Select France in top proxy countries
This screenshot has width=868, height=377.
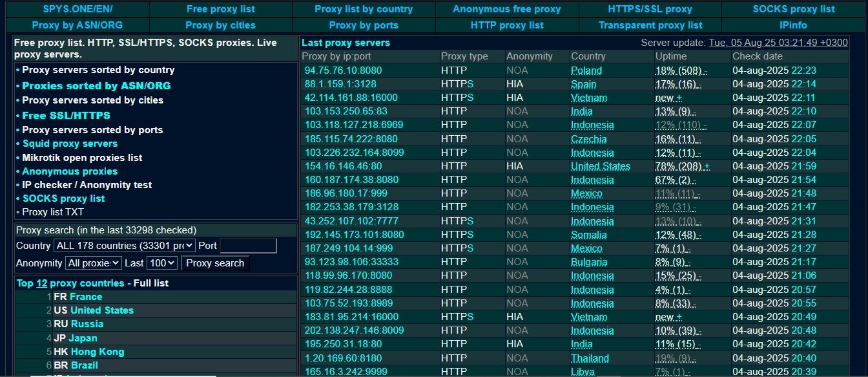click(x=86, y=297)
